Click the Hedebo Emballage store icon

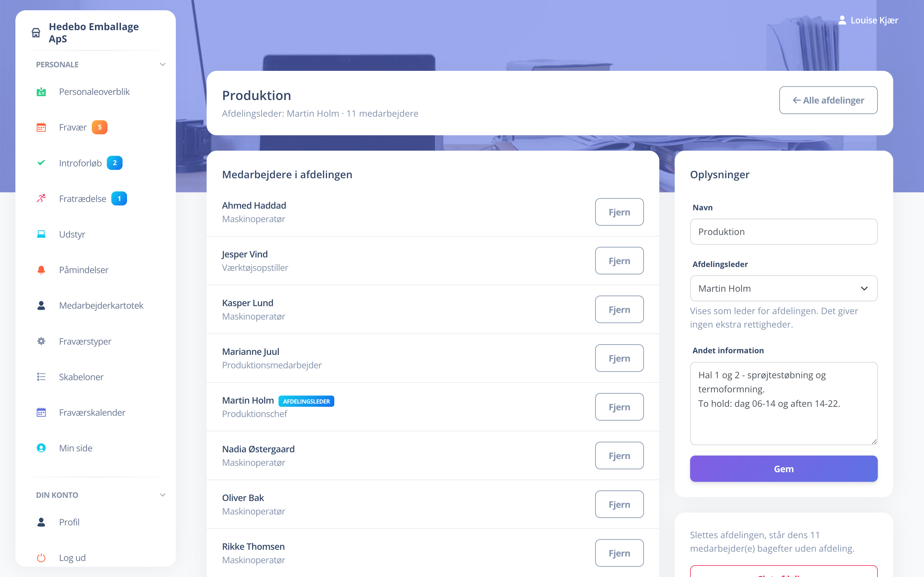click(36, 33)
